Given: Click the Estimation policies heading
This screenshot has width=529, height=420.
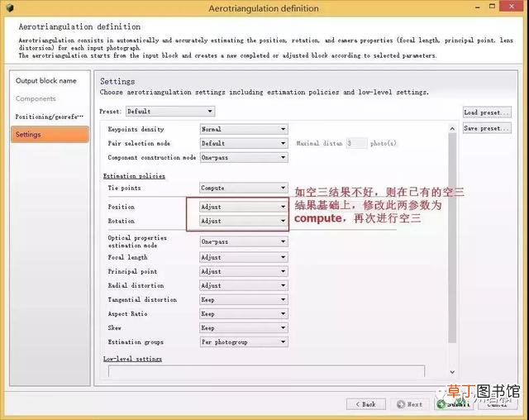Looking at the screenshot, I should (x=134, y=176).
